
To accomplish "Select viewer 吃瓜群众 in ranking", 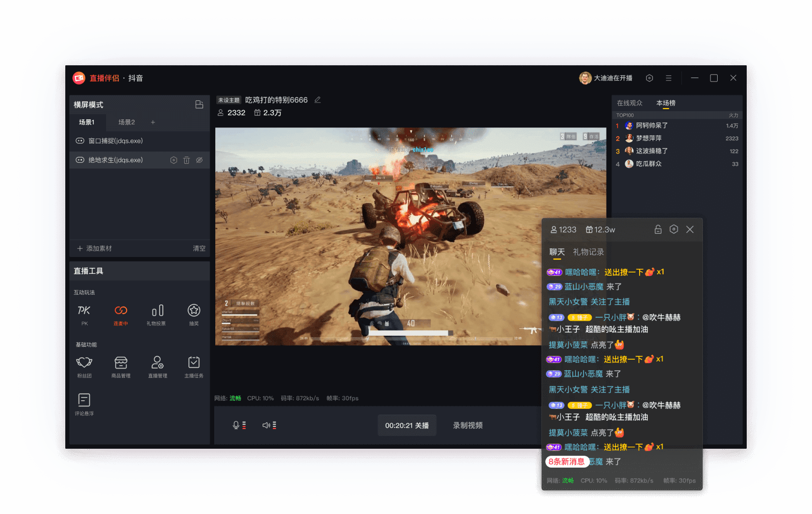I will pos(677,164).
